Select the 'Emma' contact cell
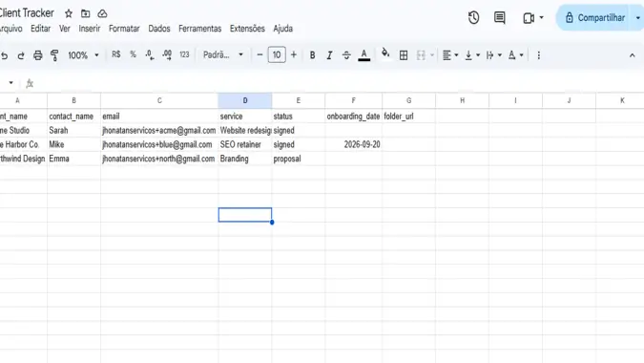 (73, 159)
